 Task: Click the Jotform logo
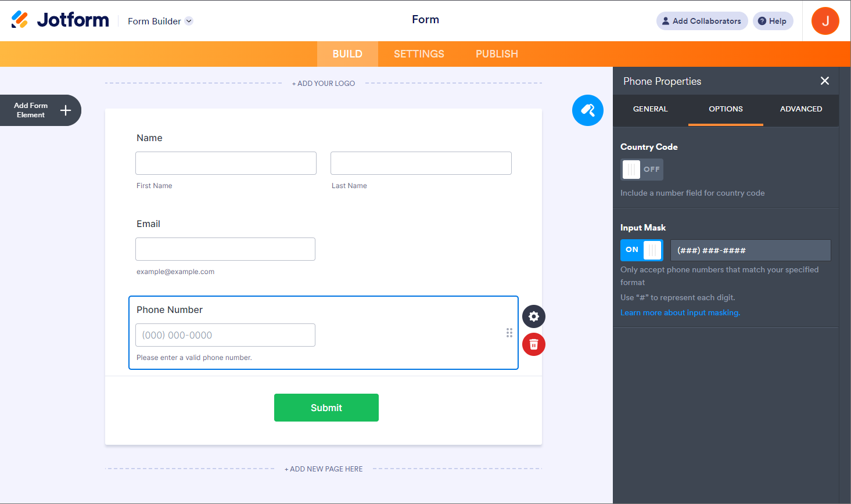click(60, 20)
